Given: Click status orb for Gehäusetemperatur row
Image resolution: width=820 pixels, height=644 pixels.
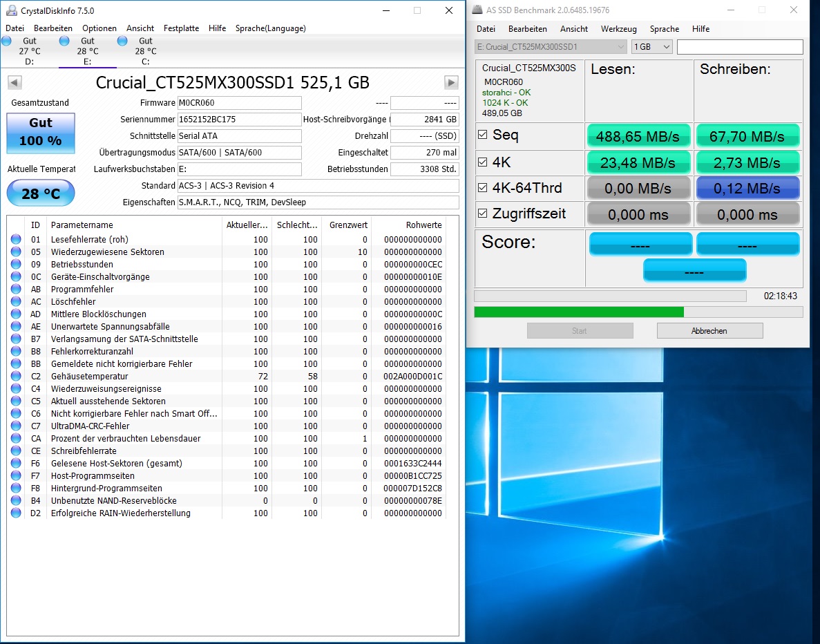Looking at the screenshot, I should pyautogui.click(x=16, y=376).
